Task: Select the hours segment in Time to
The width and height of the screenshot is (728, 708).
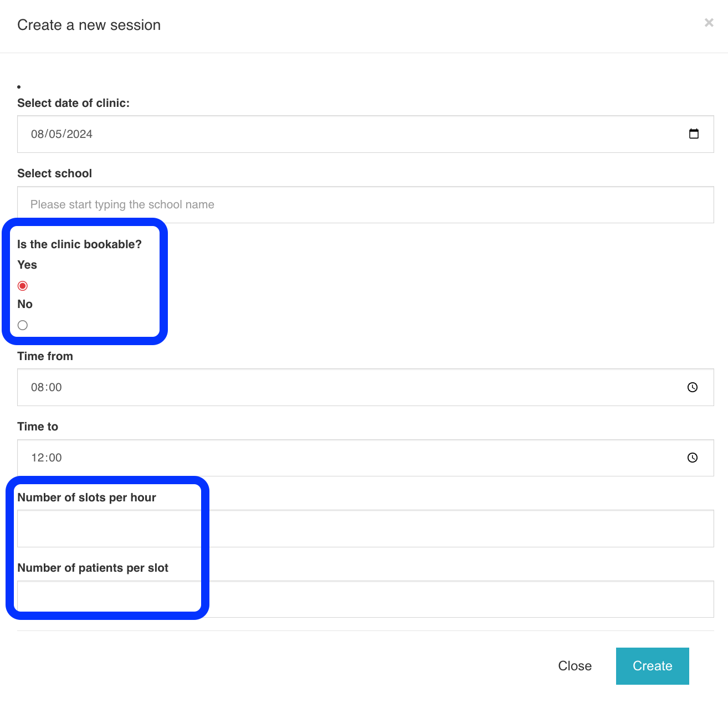Action: (x=37, y=458)
